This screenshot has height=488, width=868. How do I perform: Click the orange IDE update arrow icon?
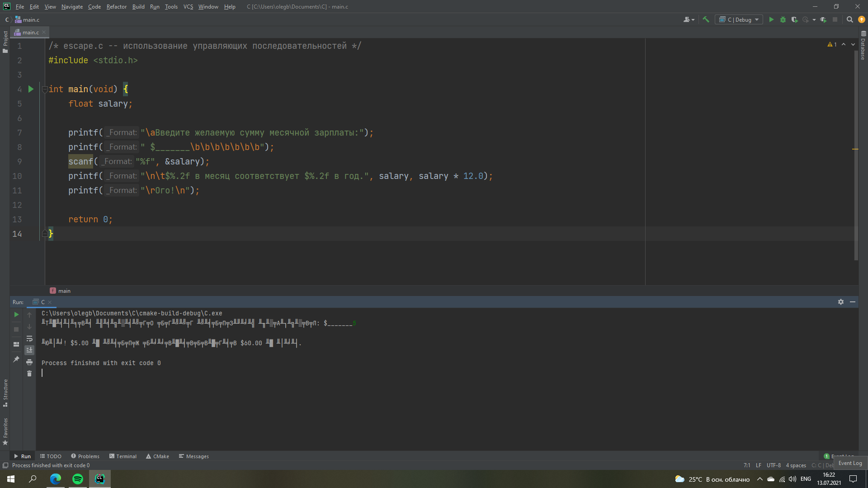[862, 19]
